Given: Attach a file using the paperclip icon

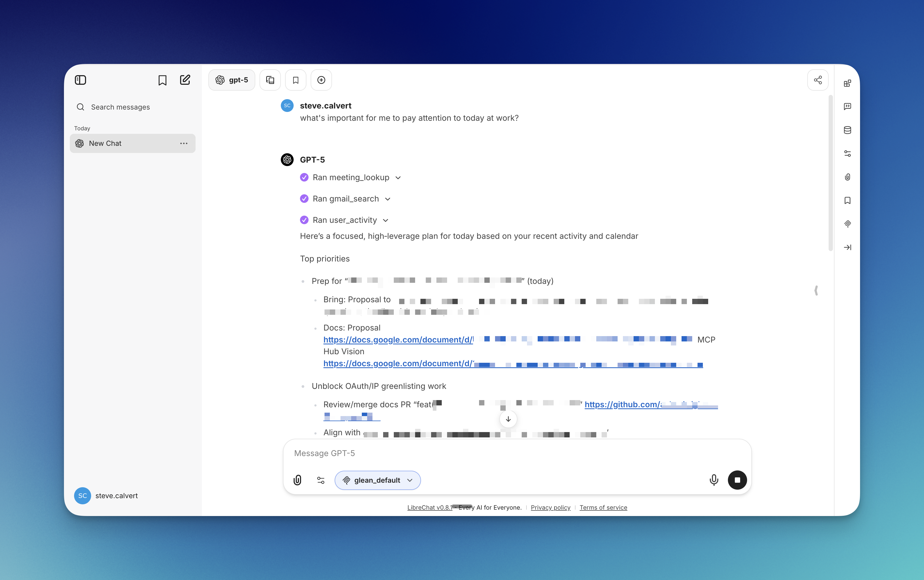Looking at the screenshot, I should pyautogui.click(x=298, y=480).
